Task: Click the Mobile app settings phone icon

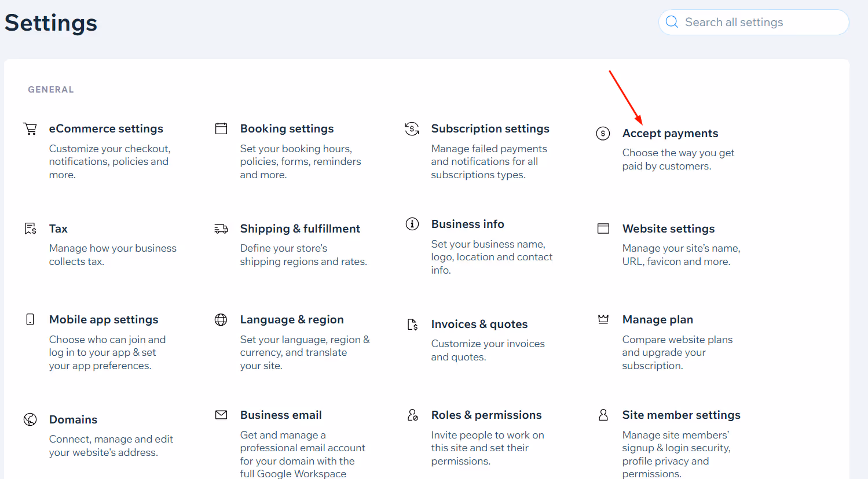Action: pos(30,319)
